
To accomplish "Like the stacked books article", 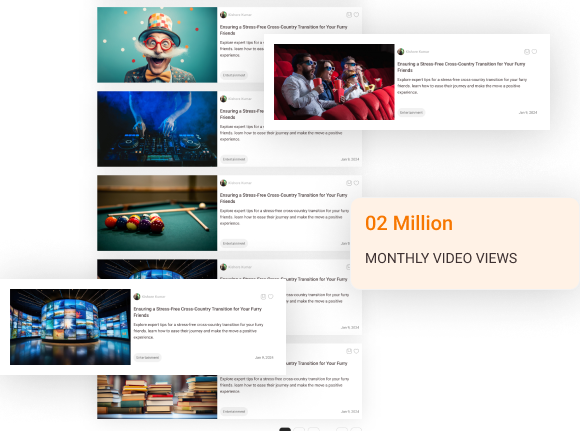I will (356, 351).
